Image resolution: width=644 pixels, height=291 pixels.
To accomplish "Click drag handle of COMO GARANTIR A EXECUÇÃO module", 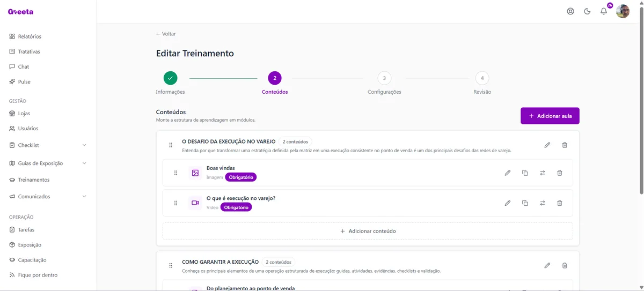I will (171, 266).
